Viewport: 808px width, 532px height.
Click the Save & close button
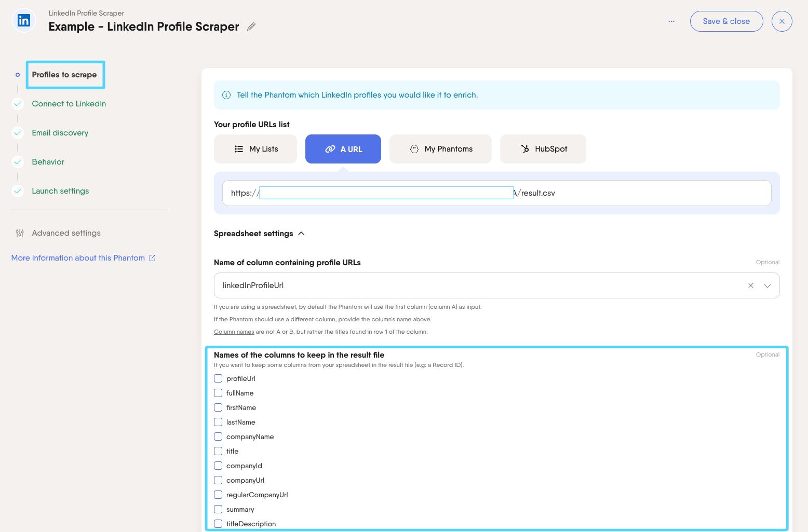pos(726,21)
